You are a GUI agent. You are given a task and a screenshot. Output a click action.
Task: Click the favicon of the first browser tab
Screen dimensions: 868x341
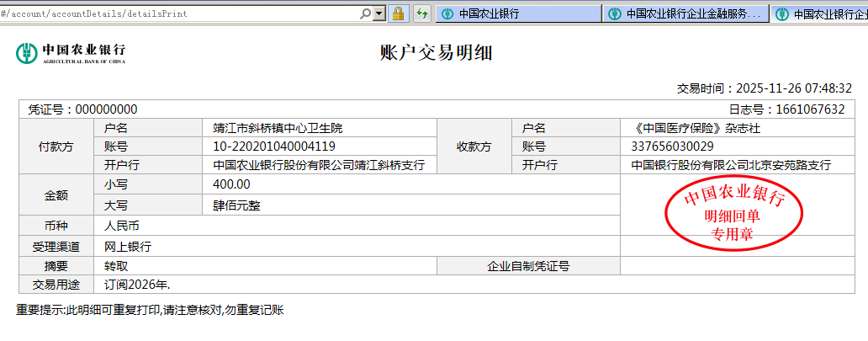click(447, 13)
